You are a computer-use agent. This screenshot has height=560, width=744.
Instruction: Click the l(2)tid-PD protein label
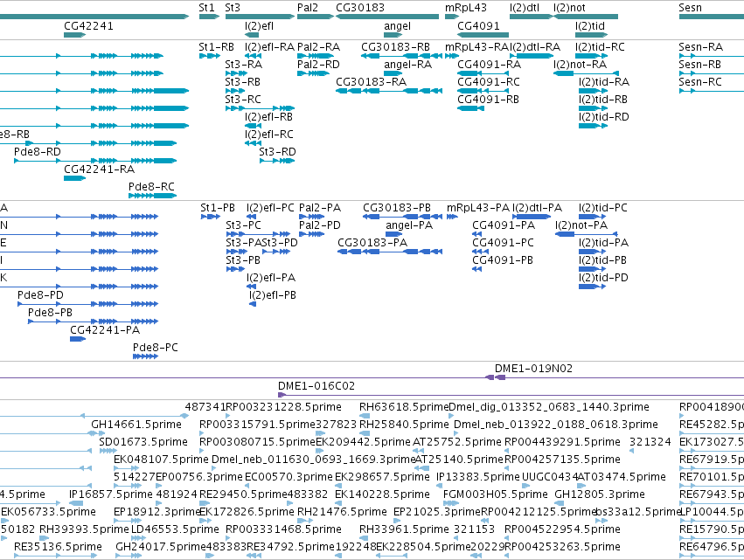[x=603, y=278]
